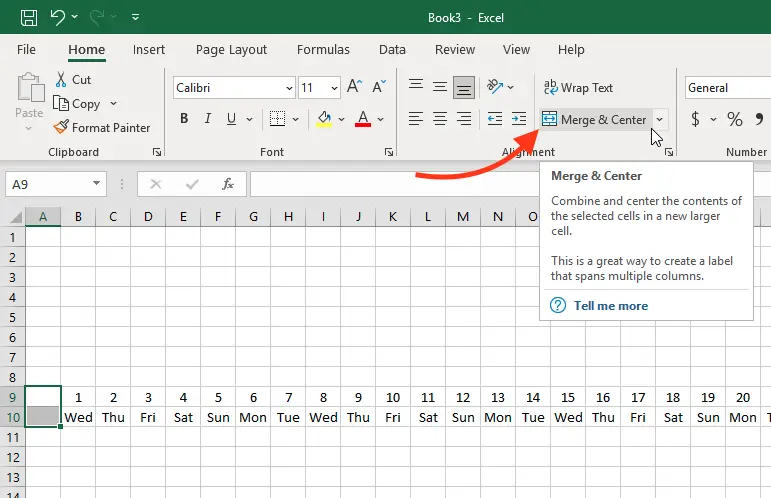
Task: Toggle Wrap Text on
Action: 578,88
